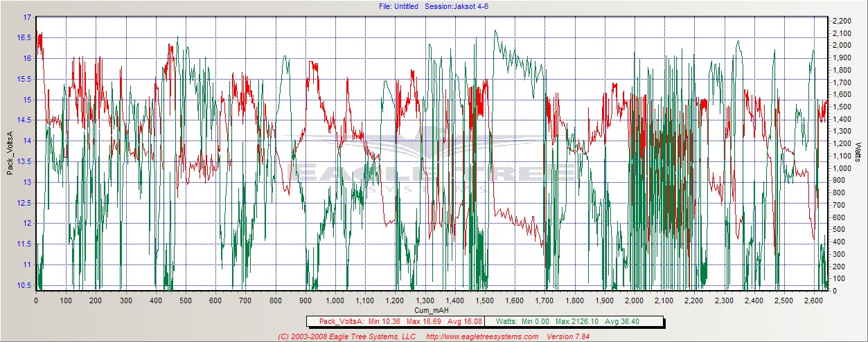
Task: Click the '1,800' tick on the Watts axis
Action: pyautogui.click(x=842, y=70)
